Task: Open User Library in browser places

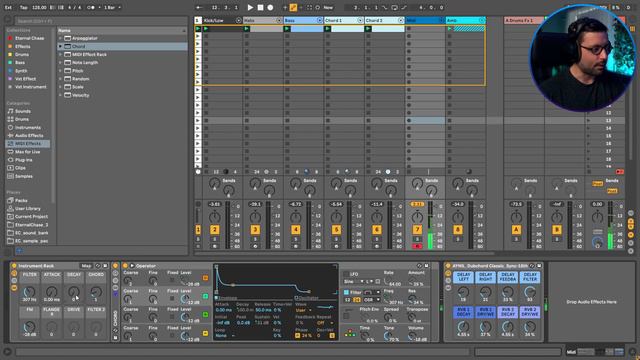Action: pos(28,209)
